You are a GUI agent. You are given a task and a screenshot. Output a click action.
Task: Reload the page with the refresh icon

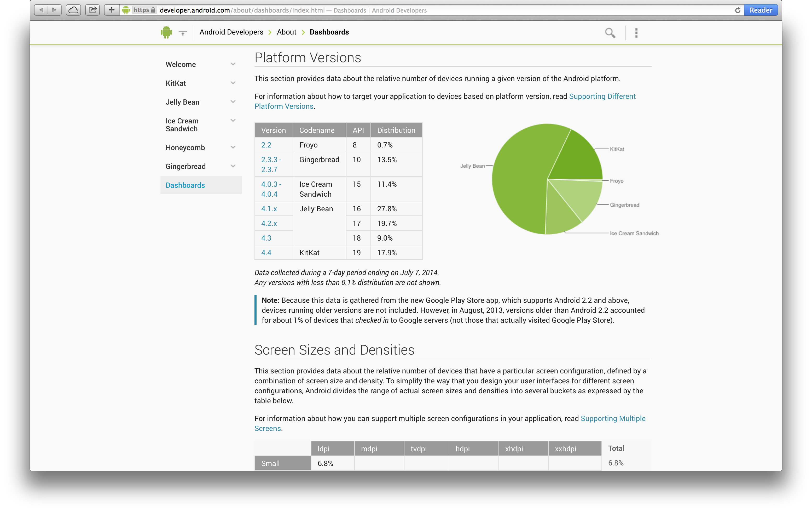click(x=738, y=10)
